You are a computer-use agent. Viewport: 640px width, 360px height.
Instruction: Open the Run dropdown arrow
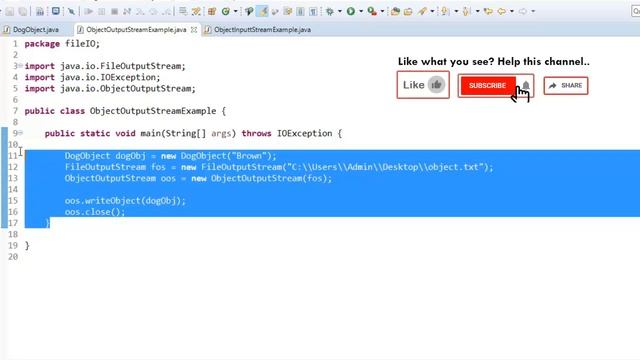tap(361, 11)
